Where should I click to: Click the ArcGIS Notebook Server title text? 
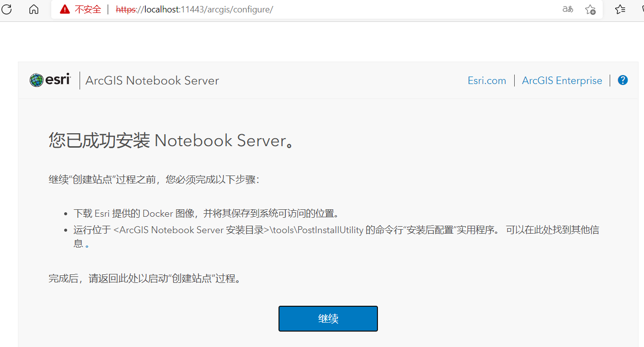pos(152,81)
